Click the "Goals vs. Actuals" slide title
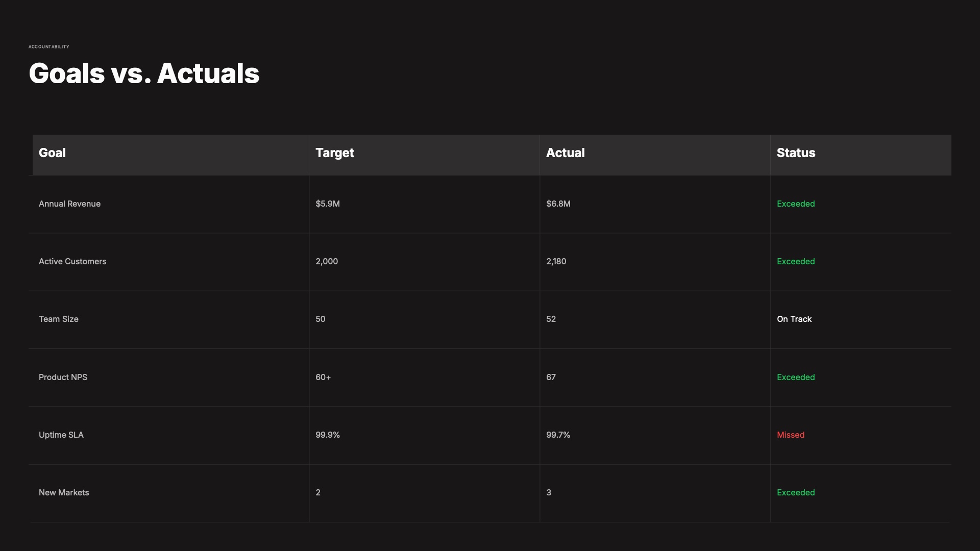Image resolution: width=980 pixels, height=551 pixels. (144, 73)
